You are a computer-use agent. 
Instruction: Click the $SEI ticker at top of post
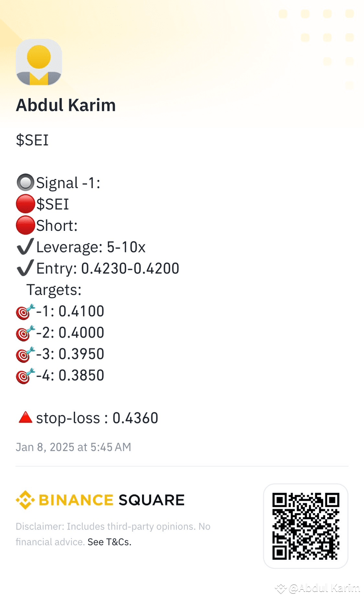[32, 140]
